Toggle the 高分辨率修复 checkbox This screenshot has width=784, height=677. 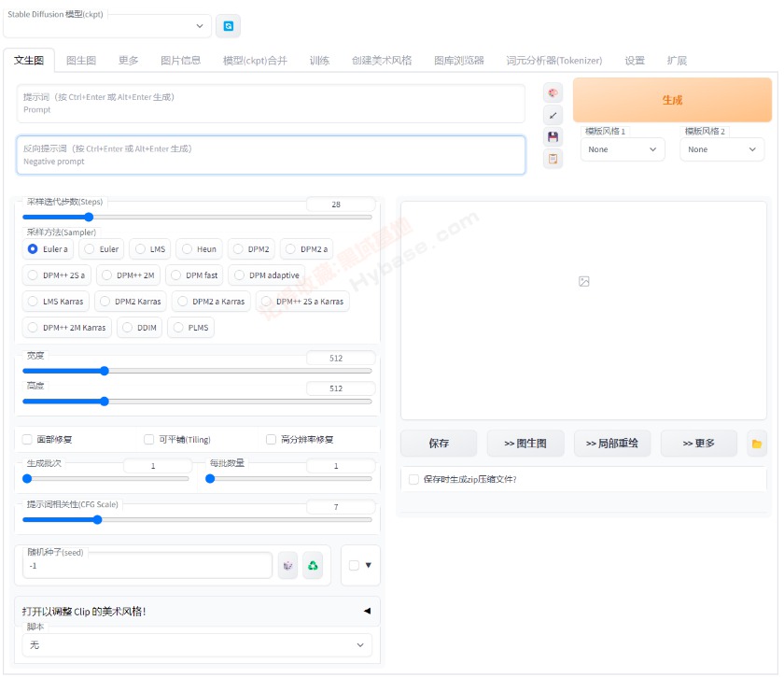(x=272, y=439)
